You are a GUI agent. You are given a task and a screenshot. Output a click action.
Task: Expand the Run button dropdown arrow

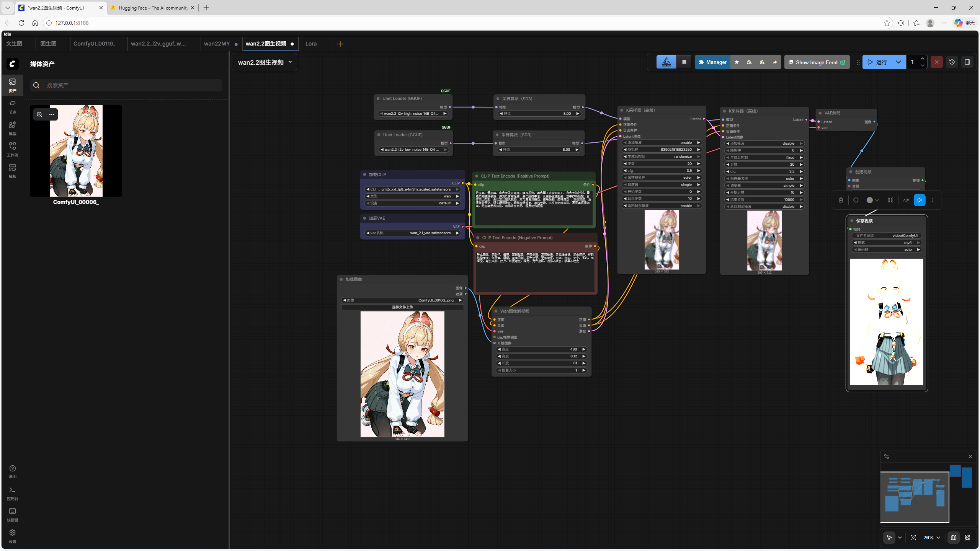coord(898,62)
